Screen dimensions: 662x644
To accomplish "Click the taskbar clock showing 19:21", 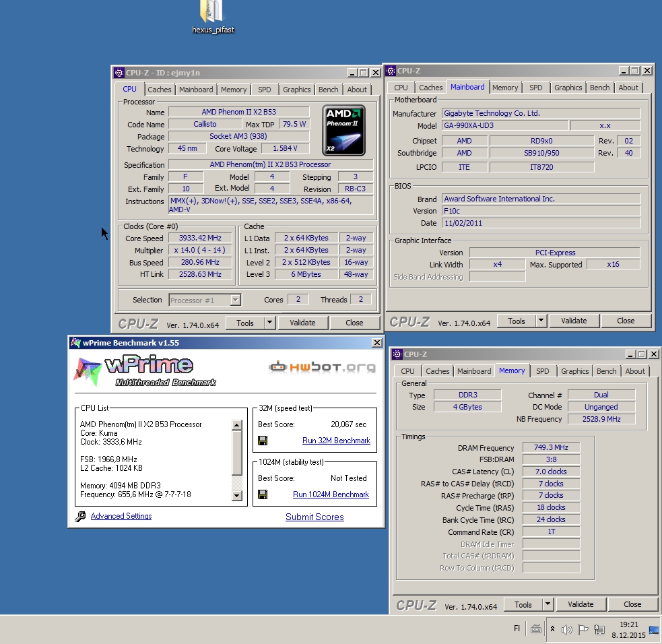I will 628,630.
